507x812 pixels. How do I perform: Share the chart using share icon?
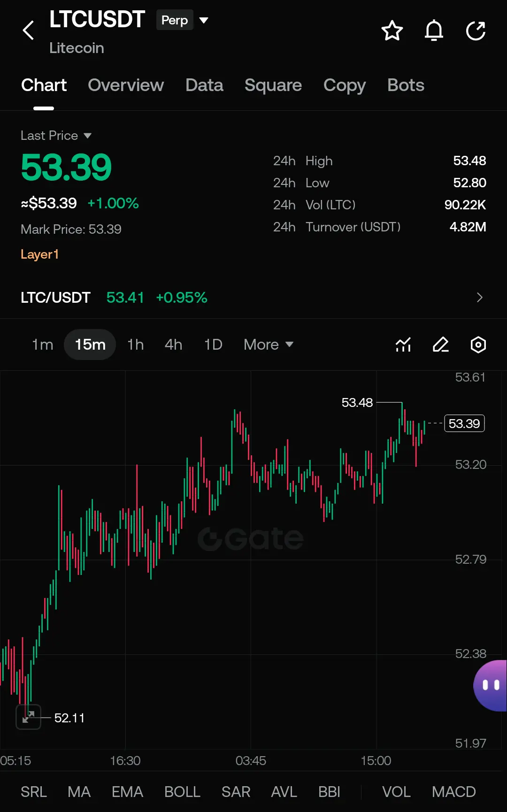pyautogui.click(x=476, y=31)
